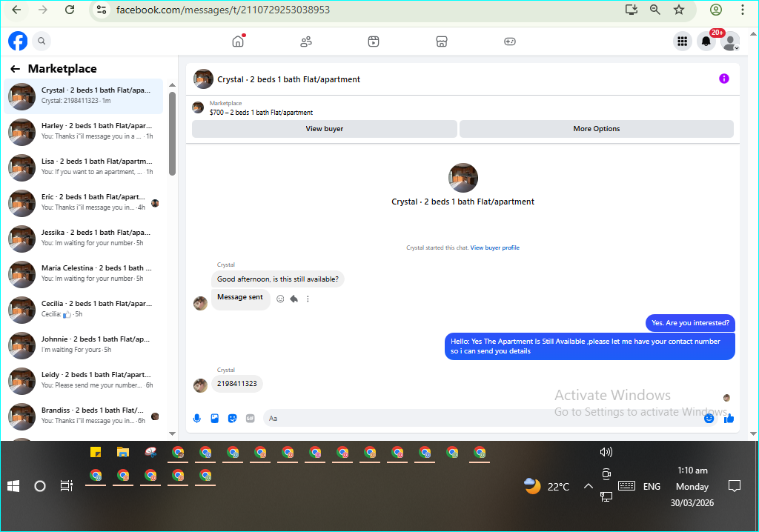
Task: Click the voice clip microphone icon
Action: 197,418
